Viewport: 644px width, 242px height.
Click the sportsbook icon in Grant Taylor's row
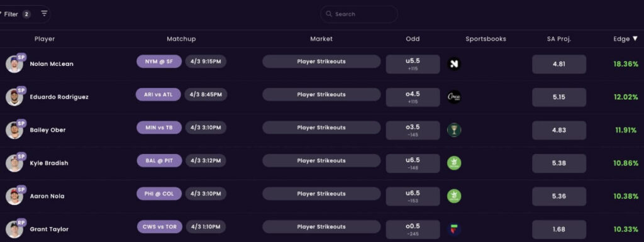click(454, 229)
